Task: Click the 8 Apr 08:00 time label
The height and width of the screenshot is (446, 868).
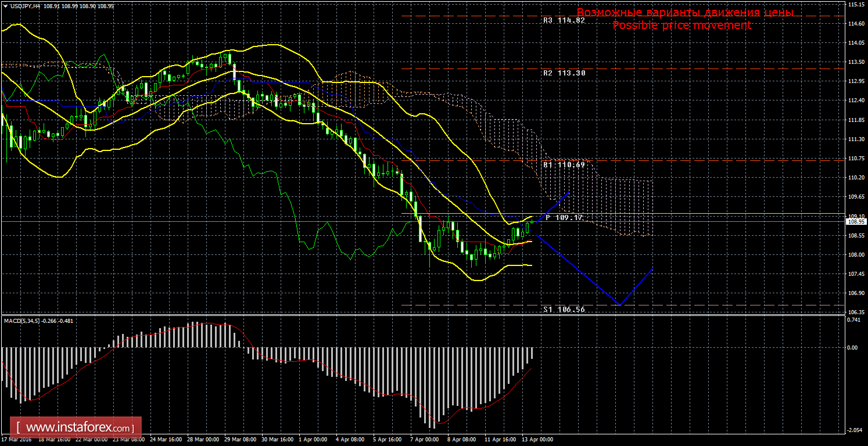Action: click(x=462, y=440)
